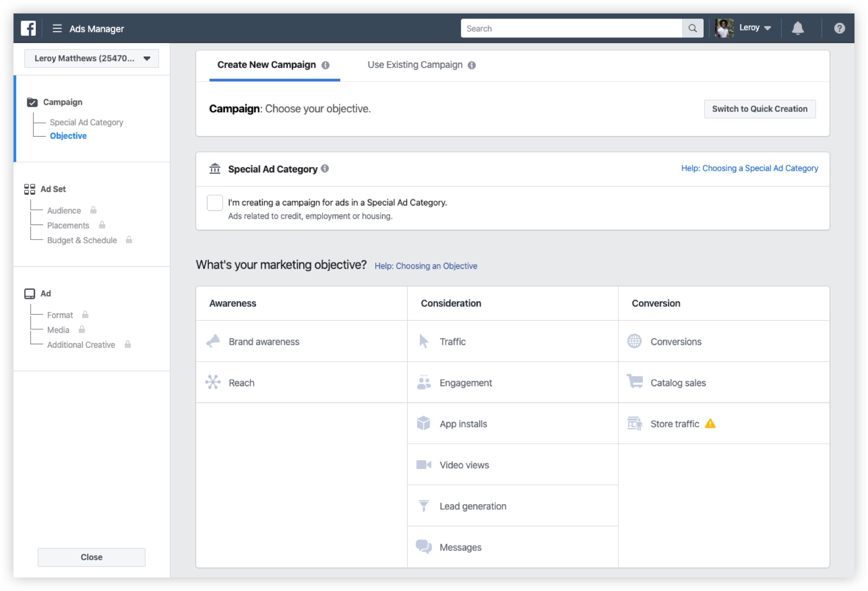Choose the Video views objective

pos(513,465)
